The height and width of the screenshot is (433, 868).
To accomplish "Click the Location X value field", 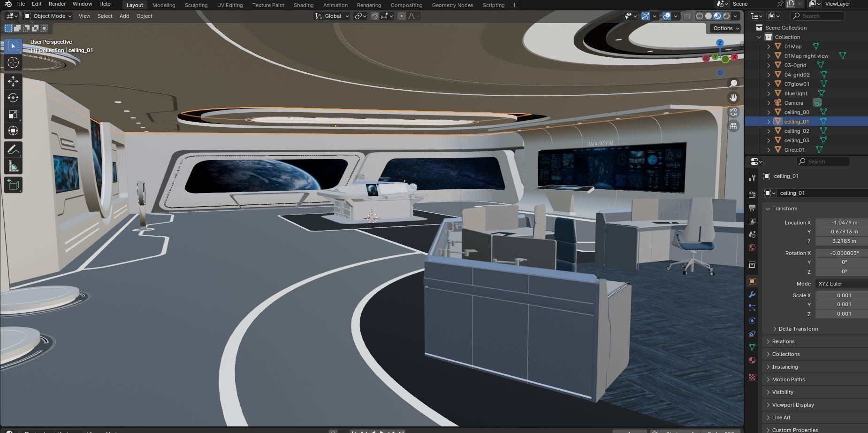I will pyautogui.click(x=842, y=223).
